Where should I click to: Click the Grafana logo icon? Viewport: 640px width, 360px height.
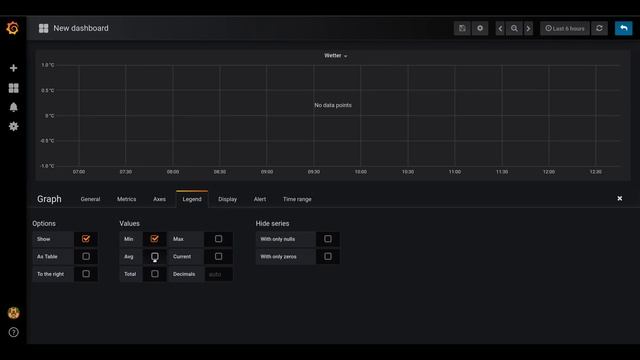[x=13, y=28]
